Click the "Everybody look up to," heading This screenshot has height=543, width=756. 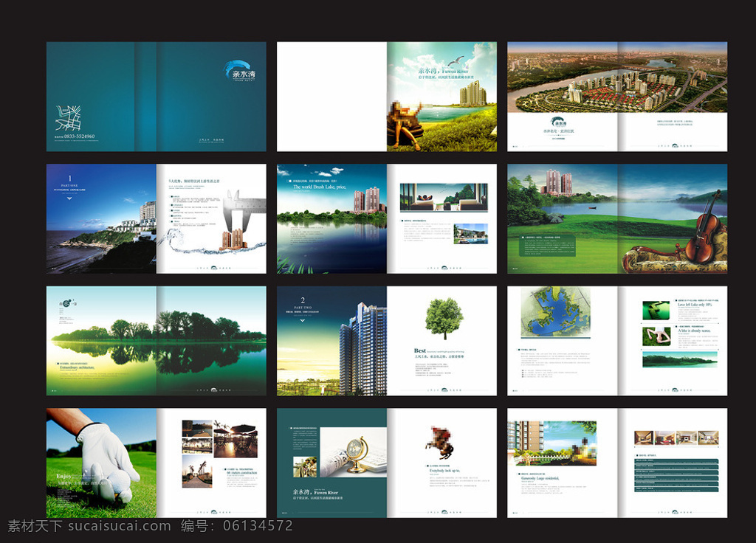(444, 471)
